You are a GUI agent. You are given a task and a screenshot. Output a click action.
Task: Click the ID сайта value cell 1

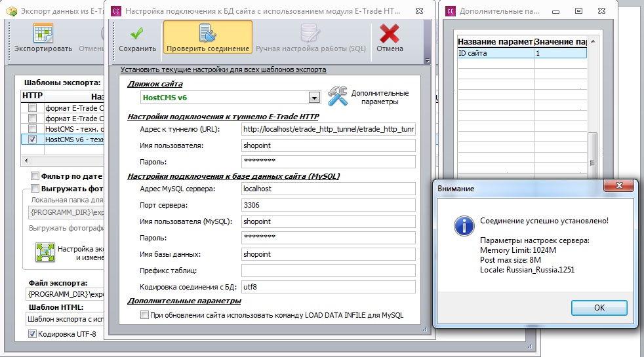coord(560,53)
